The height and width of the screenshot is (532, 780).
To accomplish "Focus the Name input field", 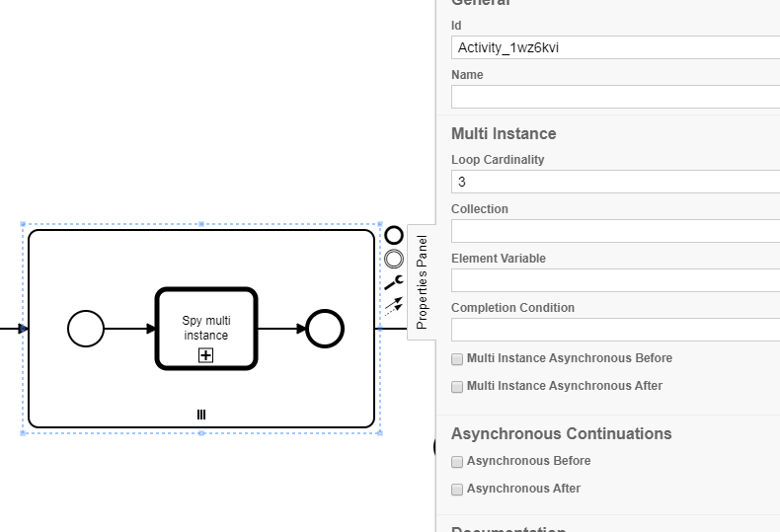I will coord(615,97).
